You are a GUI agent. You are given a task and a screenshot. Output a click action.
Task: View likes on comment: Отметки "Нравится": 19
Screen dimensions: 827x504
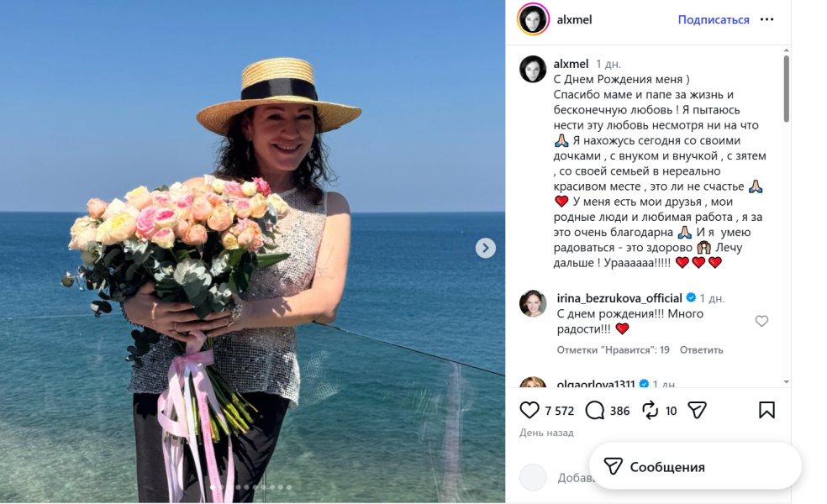click(613, 350)
